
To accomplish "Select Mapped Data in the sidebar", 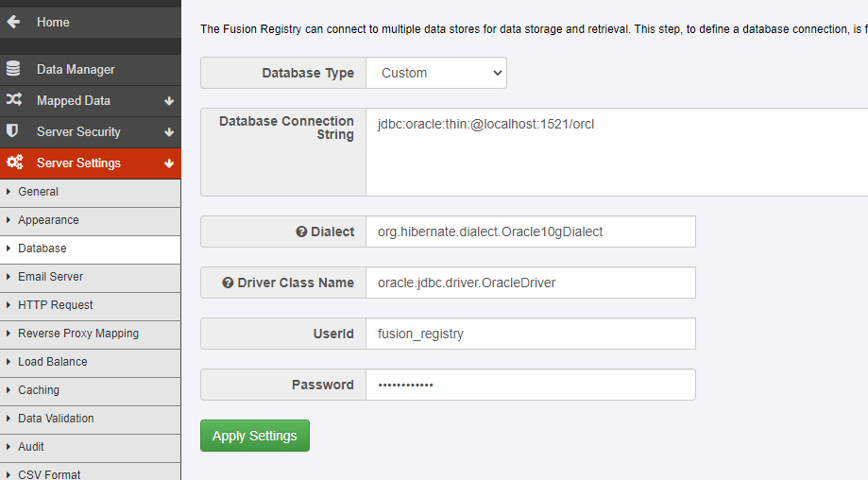I will [91, 101].
